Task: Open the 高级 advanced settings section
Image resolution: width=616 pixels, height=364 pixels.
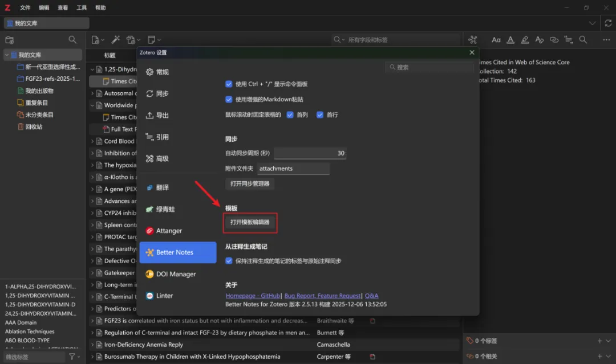Action: (178, 158)
